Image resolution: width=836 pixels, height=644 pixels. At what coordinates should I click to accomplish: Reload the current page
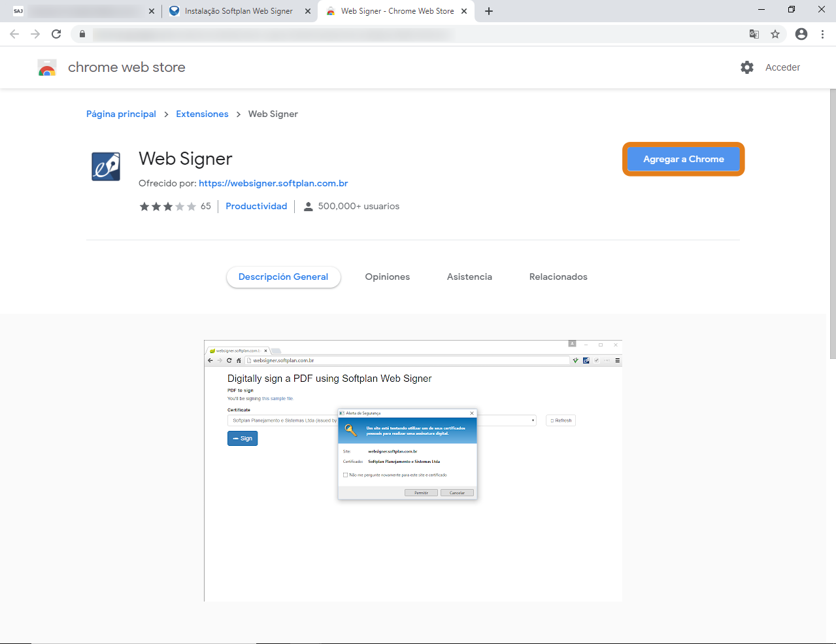click(x=56, y=34)
